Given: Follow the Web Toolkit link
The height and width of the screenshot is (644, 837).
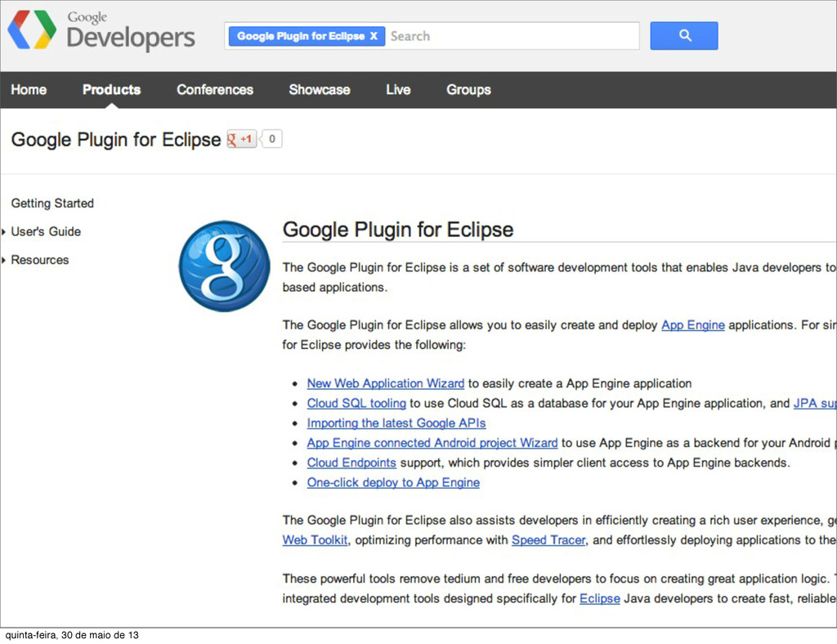Looking at the screenshot, I should (x=315, y=540).
